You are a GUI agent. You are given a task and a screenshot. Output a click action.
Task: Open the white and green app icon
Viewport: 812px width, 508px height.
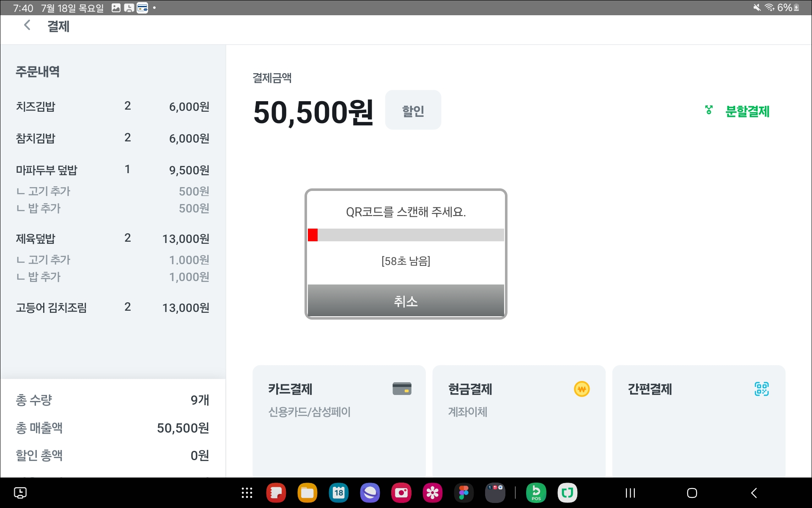point(568,493)
